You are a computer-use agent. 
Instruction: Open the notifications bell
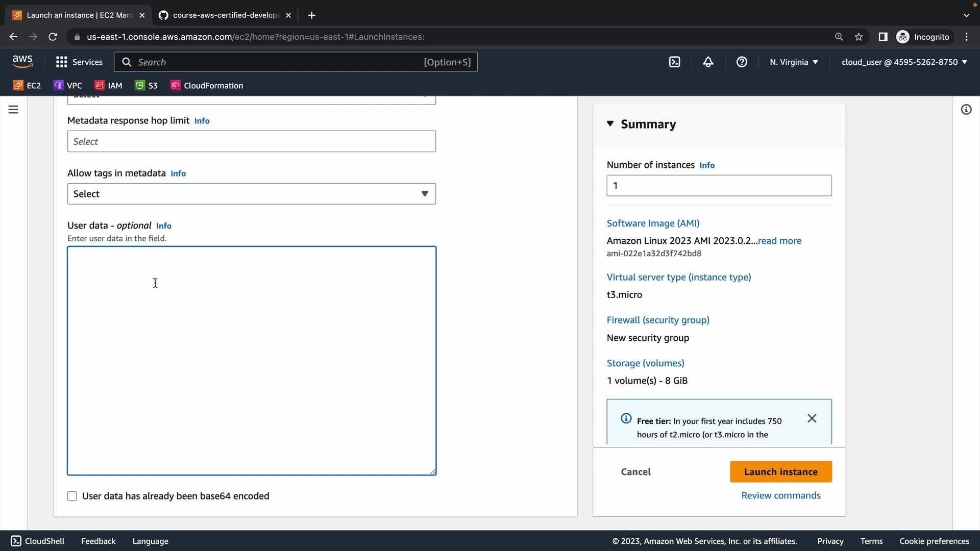pyautogui.click(x=708, y=62)
